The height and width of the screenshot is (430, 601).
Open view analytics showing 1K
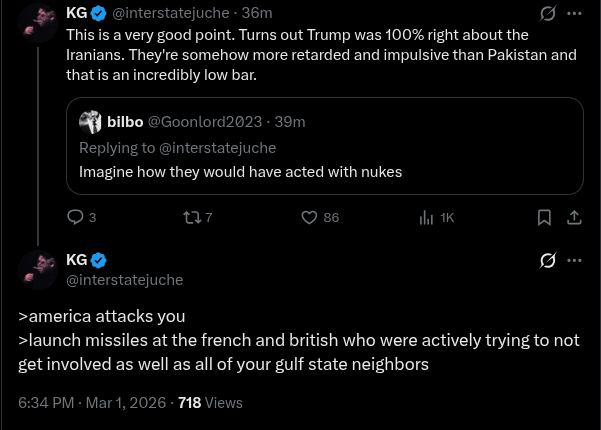tap(426, 217)
